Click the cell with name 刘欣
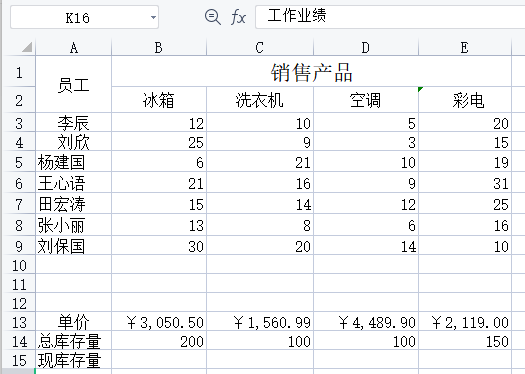The image size is (525, 374). (x=74, y=141)
